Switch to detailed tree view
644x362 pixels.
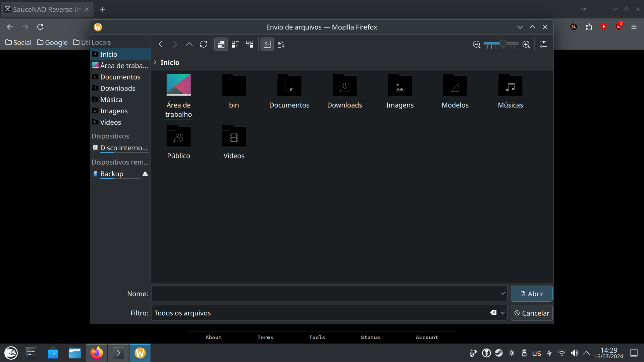point(250,44)
